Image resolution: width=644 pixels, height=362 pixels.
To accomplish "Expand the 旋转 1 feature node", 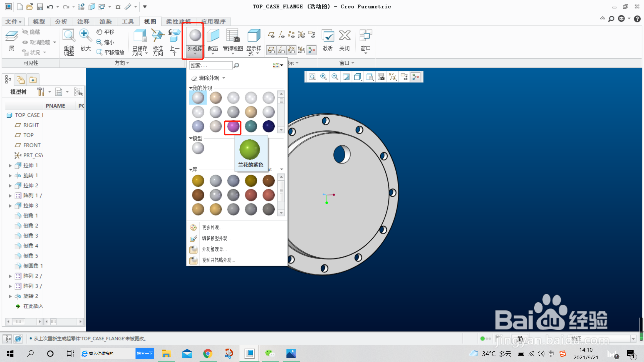I will 10,176.
